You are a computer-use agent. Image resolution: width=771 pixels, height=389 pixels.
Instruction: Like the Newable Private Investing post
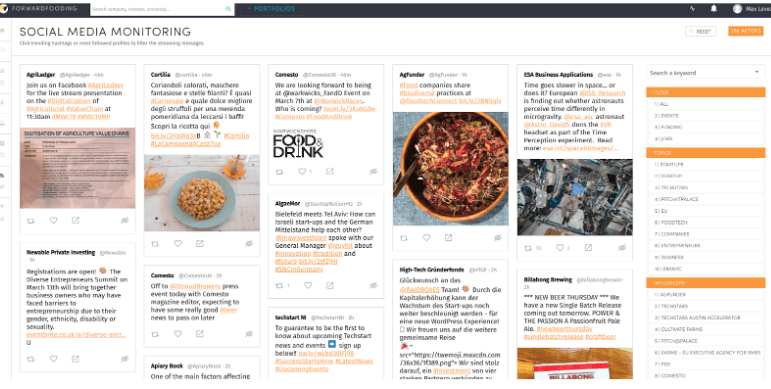coord(53,359)
